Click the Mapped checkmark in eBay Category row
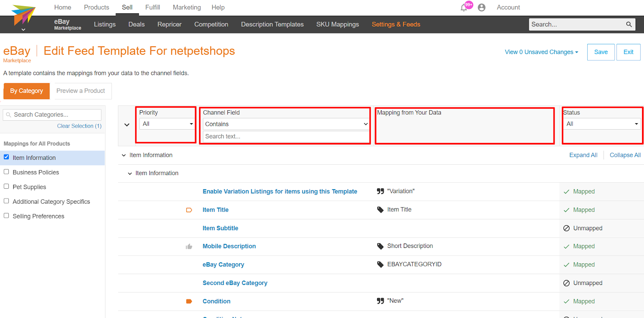 pos(566,265)
